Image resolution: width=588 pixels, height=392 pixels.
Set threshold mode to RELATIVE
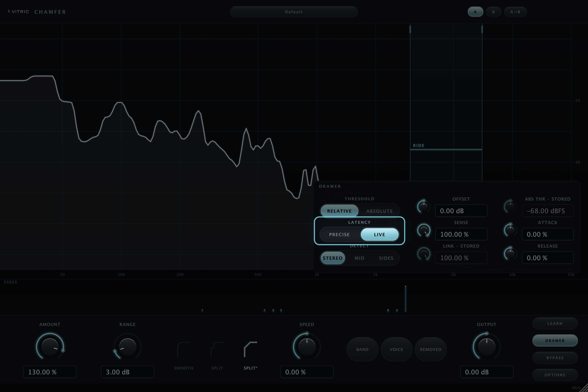point(339,211)
